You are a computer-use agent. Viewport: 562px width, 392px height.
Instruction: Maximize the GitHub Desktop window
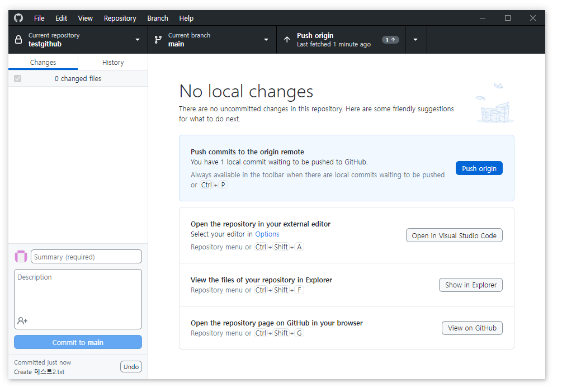[508, 18]
